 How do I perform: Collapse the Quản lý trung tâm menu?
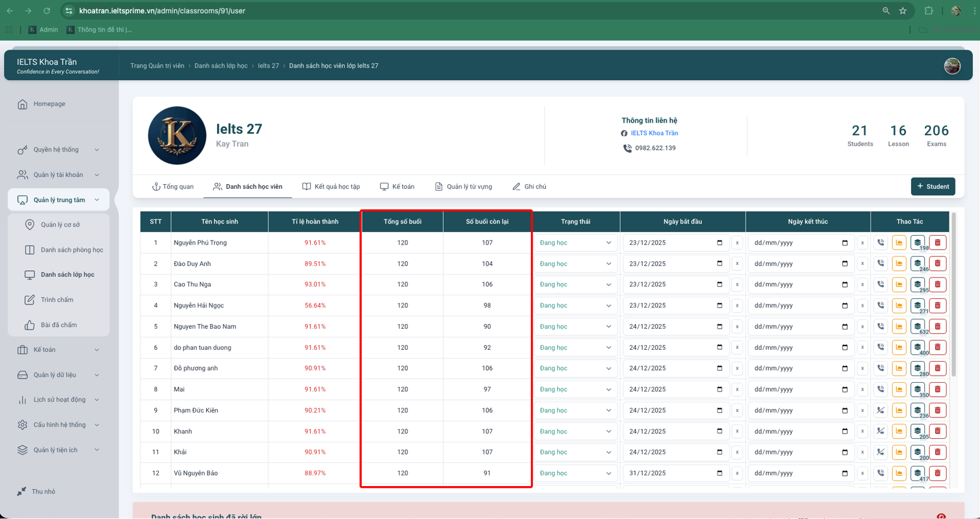[59, 200]
